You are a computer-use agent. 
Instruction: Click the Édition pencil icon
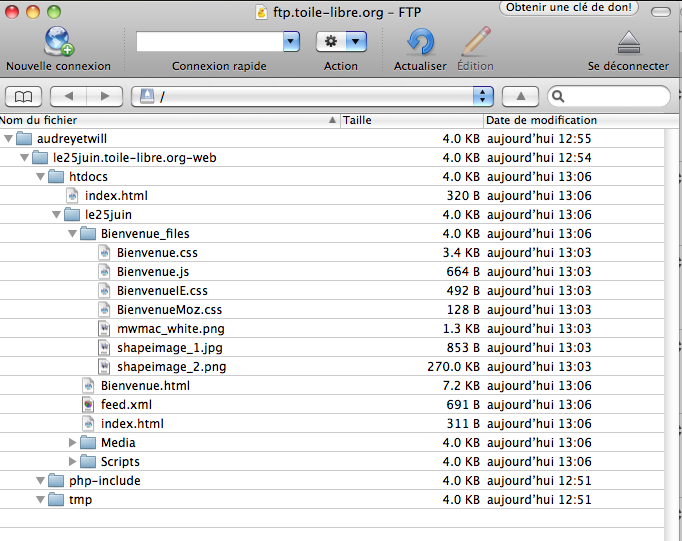475,42
